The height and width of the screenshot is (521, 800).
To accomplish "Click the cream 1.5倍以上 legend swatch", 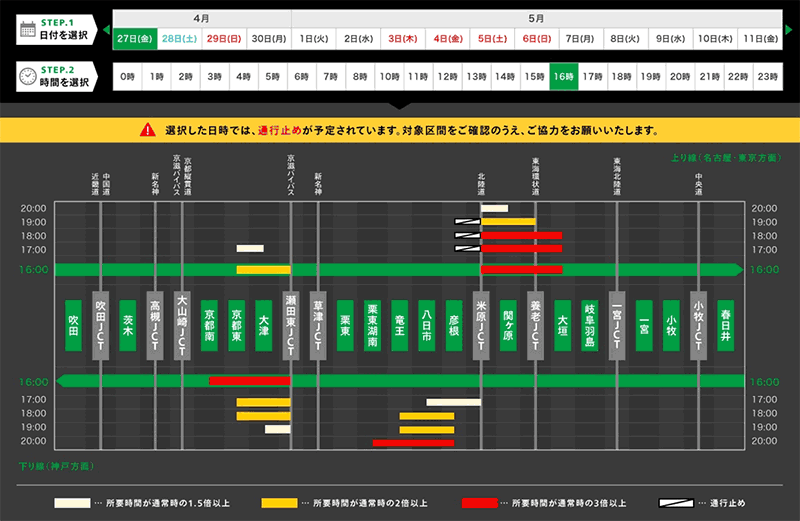I will (72, 503).
